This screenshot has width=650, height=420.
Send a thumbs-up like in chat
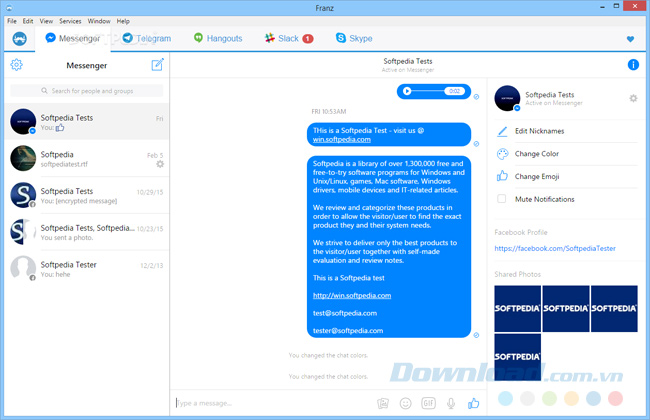point(474,403)
